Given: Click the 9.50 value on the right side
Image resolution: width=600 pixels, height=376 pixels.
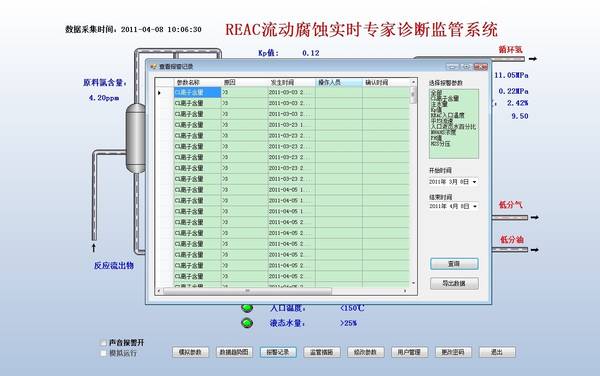Looking at the screenshot, I should click(520, 116).
